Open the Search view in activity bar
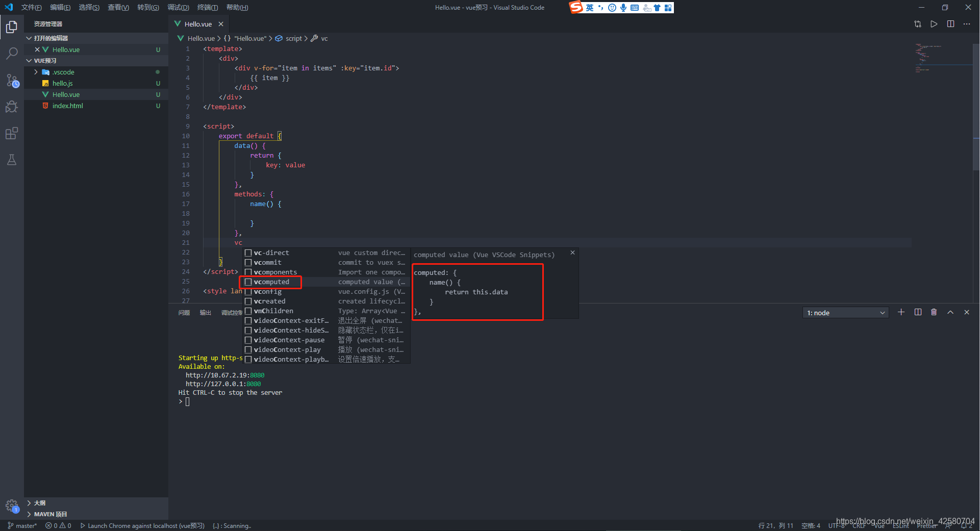The height and width of the screenshot is (531, 980). (12, 53)
